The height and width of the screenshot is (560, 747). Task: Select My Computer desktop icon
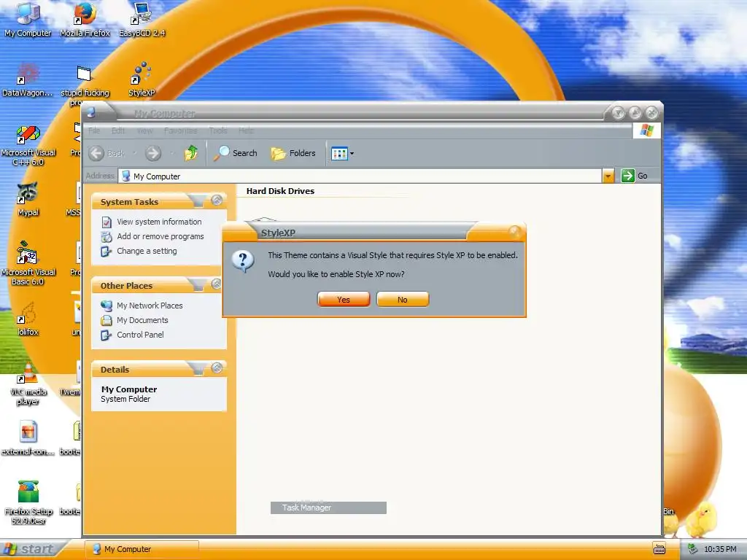coord(28,20)
